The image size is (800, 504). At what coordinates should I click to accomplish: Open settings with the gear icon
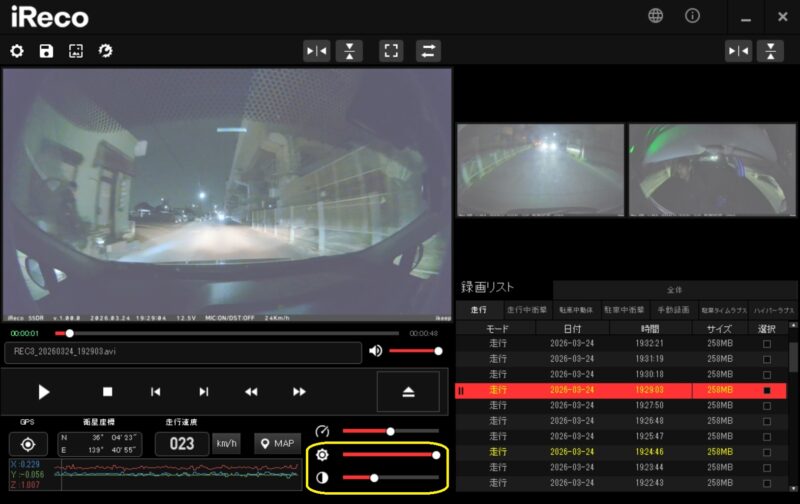[16, 51]
